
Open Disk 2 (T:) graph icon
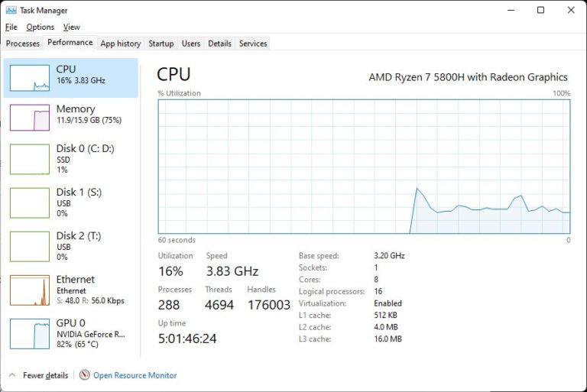30,246
